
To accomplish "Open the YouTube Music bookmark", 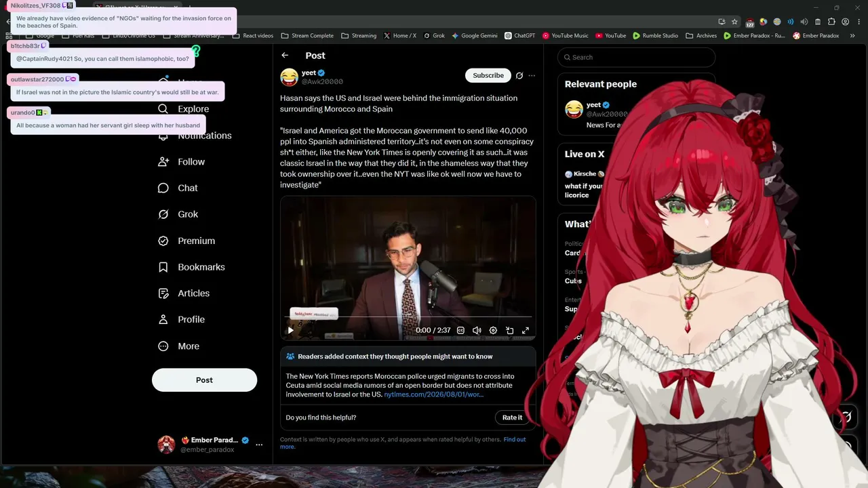I will tap(565, 36).
